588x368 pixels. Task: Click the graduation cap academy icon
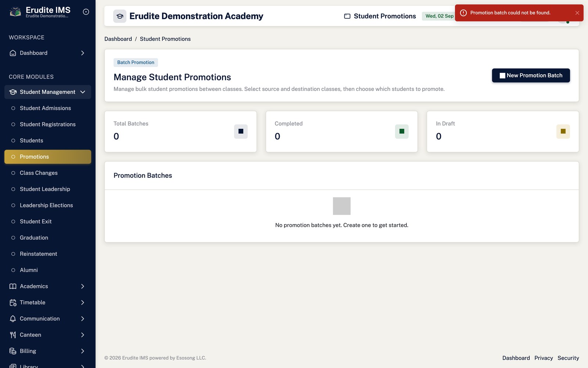120,16
